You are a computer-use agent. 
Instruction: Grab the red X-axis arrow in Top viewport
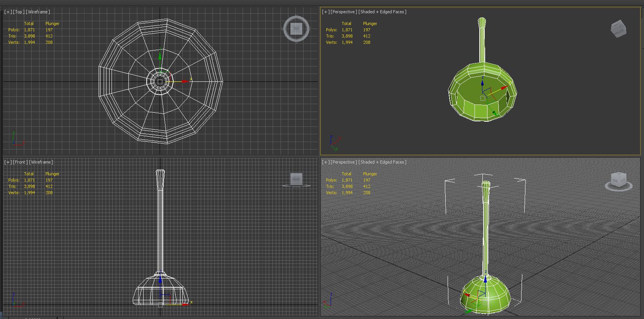point(185,81)
